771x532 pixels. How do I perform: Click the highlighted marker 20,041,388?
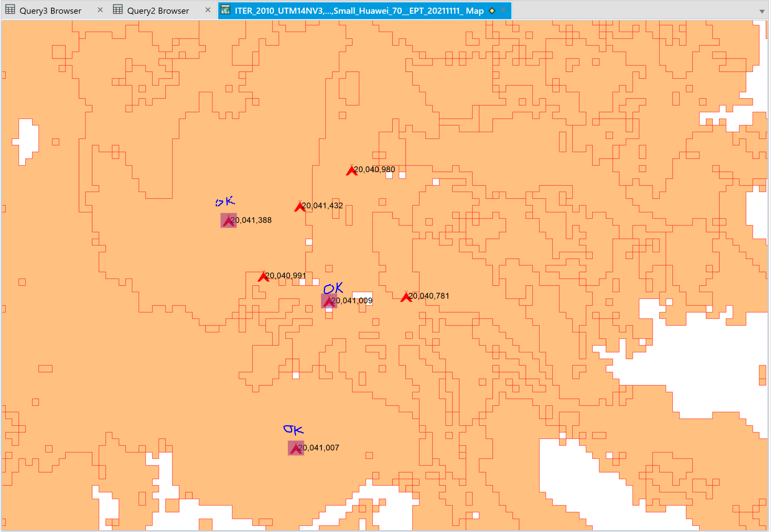click(x=228, y=220)
